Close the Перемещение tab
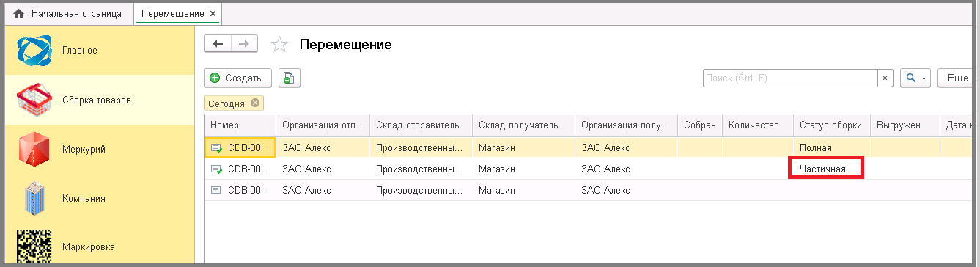 213,14
